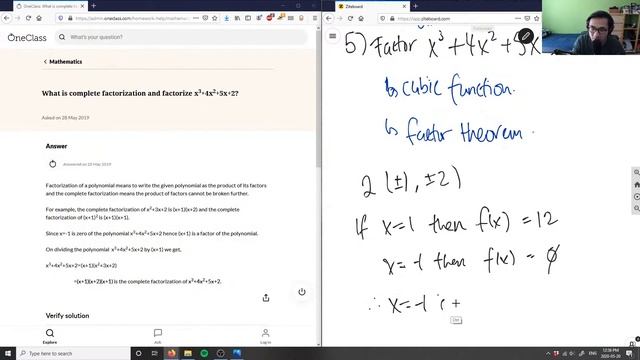This screenshot has width=640, height=360.
Task: Open the Windows notification center
Action: [x=629, y=353]
